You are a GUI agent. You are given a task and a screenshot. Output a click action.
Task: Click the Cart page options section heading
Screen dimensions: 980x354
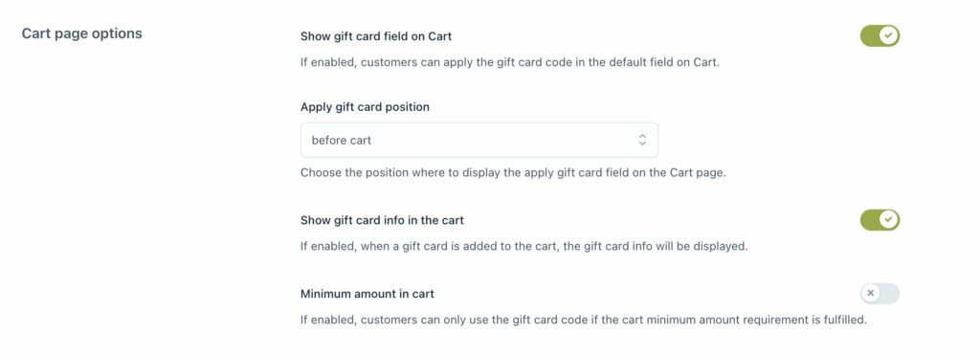click(82, 33)
